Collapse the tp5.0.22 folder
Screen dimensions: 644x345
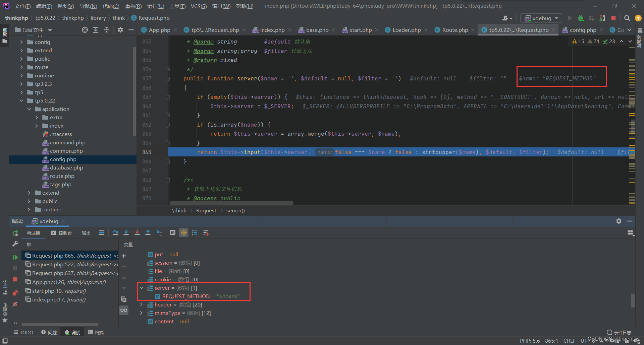coord(22,100)
